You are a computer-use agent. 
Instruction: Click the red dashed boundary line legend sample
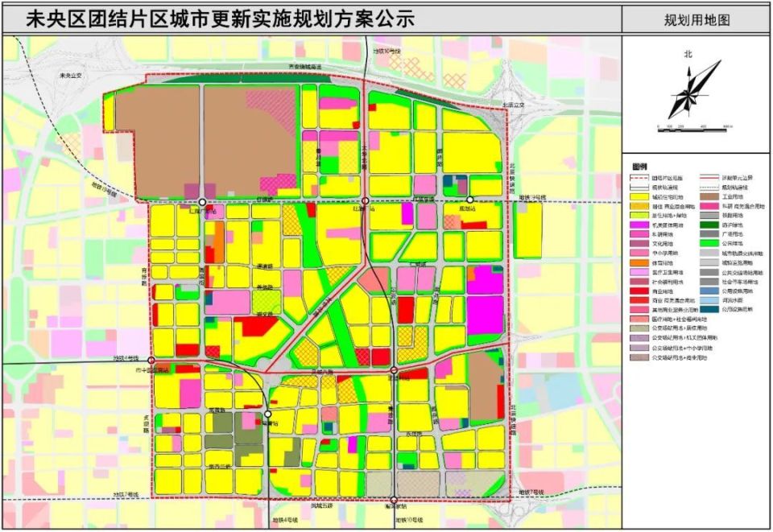tap(639, 178)
